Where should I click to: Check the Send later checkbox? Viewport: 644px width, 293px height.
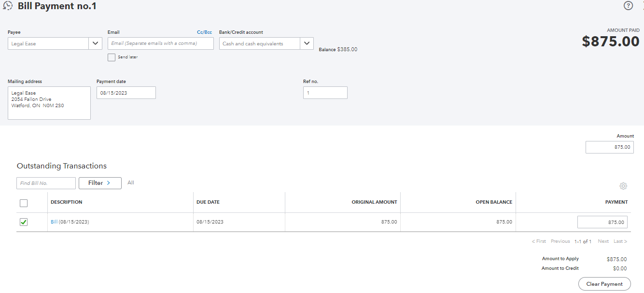pyautogui.click(x=112, y=57)
